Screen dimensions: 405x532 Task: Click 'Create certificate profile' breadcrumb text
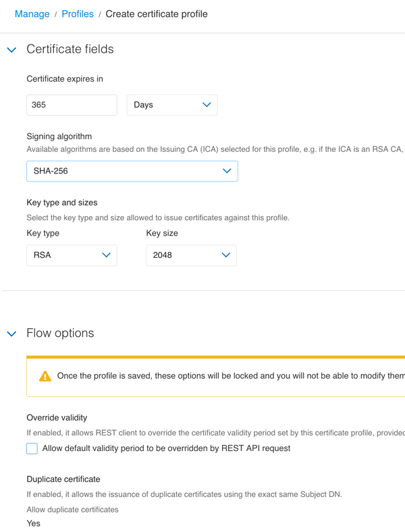tap(157, 14)
